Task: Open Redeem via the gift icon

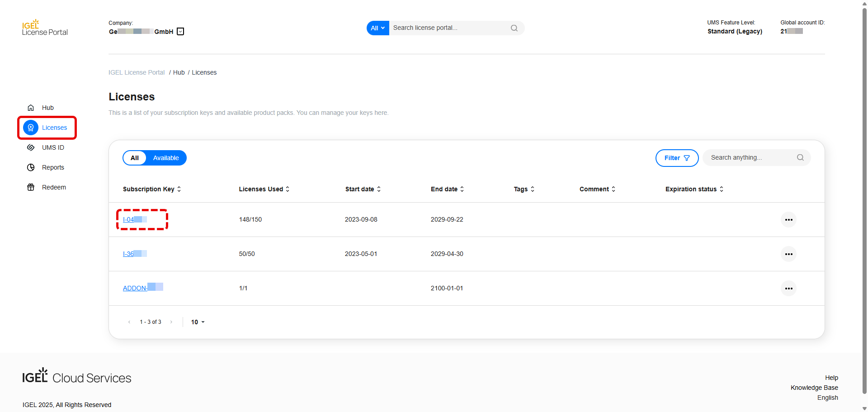Action: tap(30, 187)
